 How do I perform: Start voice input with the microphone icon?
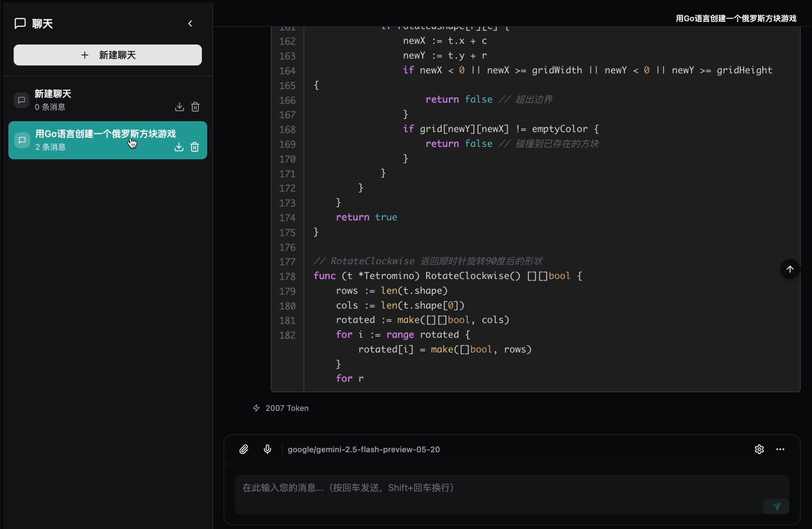(268, 449)
